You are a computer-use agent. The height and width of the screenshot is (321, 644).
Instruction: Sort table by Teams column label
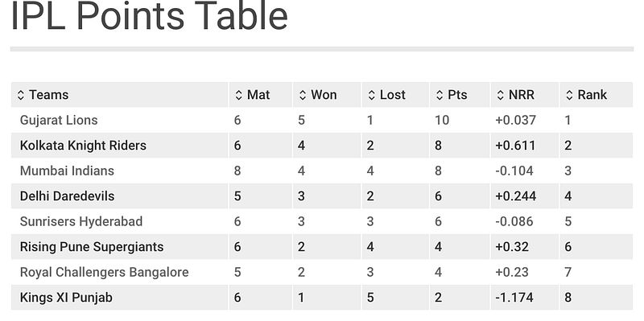[49, 95]
